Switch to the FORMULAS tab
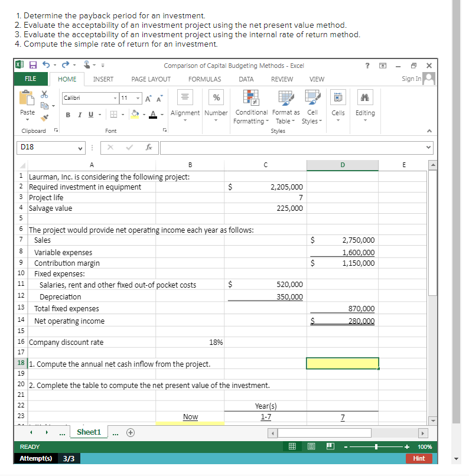Viewport: 469px width, 476px height. point(204,79)
